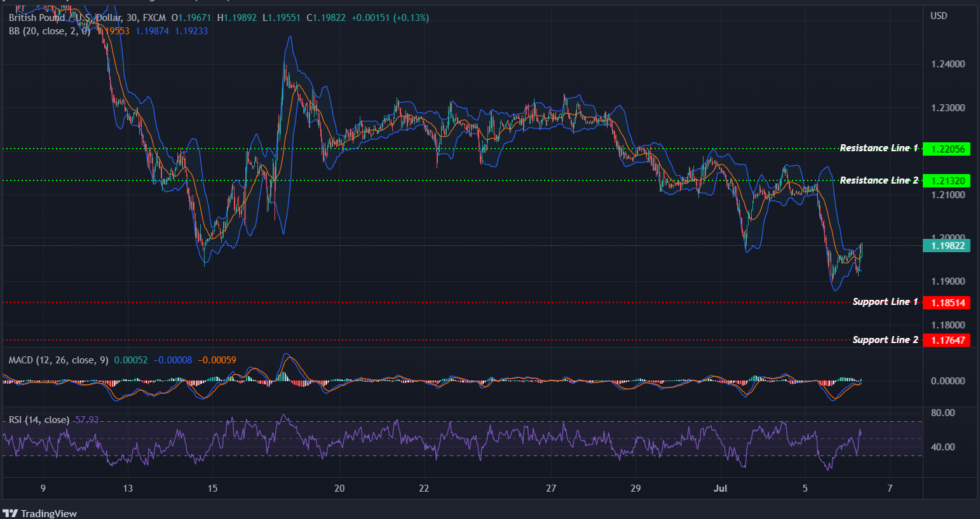980x519 pixels.
Task: Click the Support Line 1 price label 1.18514
Action: [x=946, y=302]
